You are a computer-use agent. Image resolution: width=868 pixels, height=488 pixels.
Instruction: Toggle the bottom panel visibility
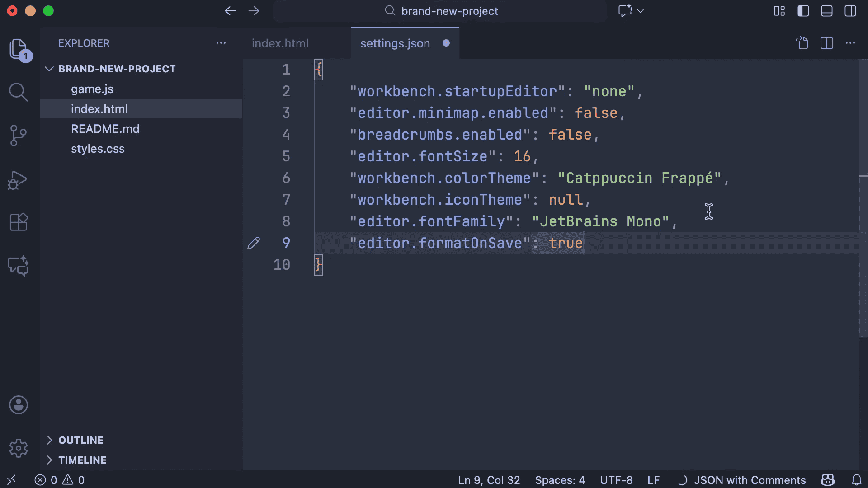[x=826, y=11]
